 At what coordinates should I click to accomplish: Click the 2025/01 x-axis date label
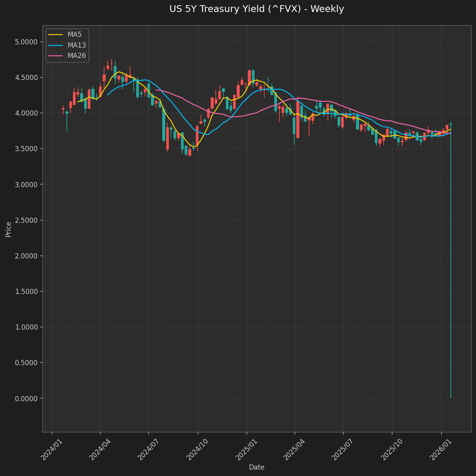(x=246, y=449)
